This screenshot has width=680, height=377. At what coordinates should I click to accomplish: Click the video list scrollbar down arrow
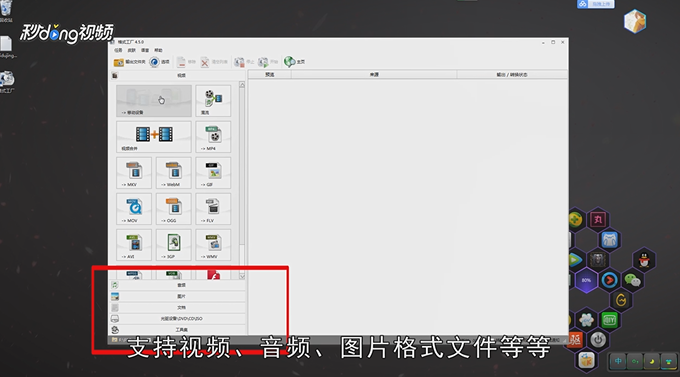[242, 276]
